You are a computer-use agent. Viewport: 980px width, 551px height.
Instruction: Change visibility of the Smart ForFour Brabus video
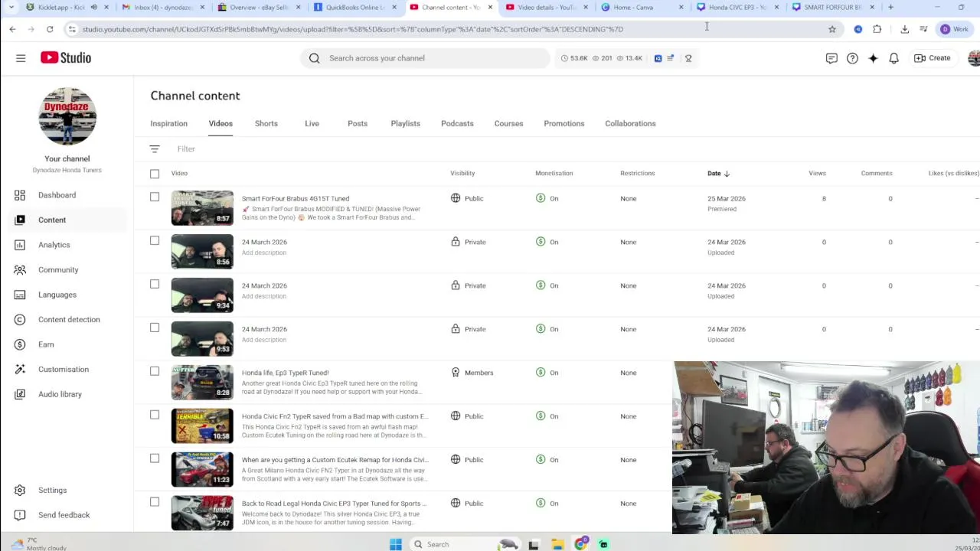coord(467,198)
